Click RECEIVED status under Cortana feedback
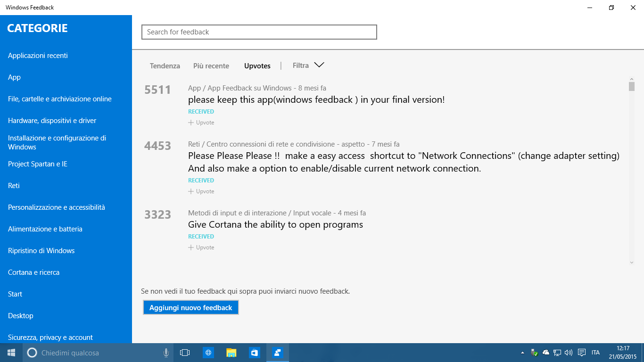 [x=201, y=237]
